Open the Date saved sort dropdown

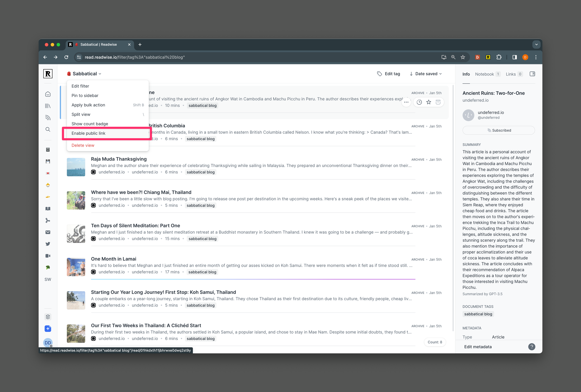click(426, 74)
